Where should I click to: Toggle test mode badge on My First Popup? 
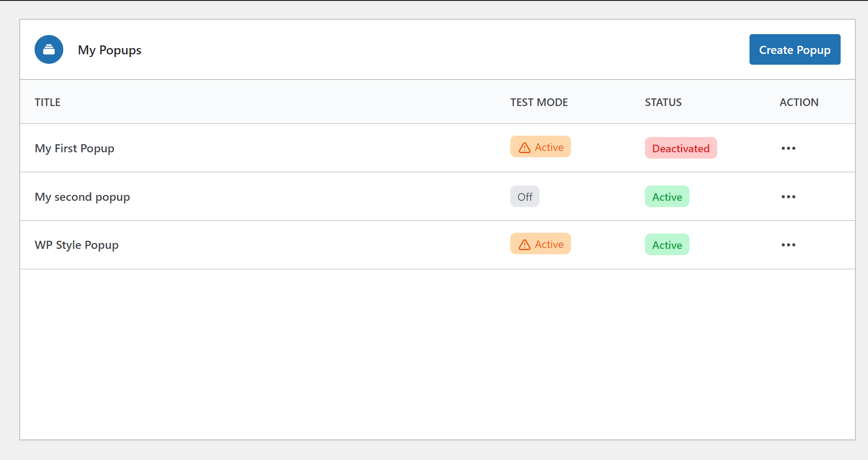[x=540, y=147]
